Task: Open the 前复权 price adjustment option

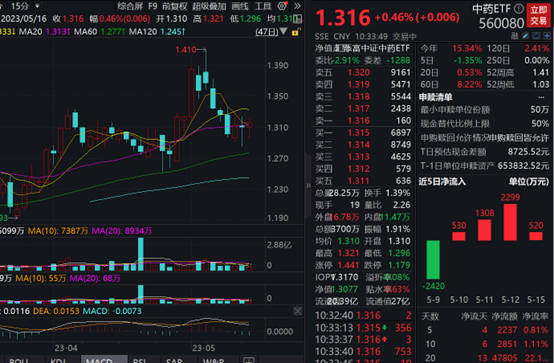Action: click(175, 6)
